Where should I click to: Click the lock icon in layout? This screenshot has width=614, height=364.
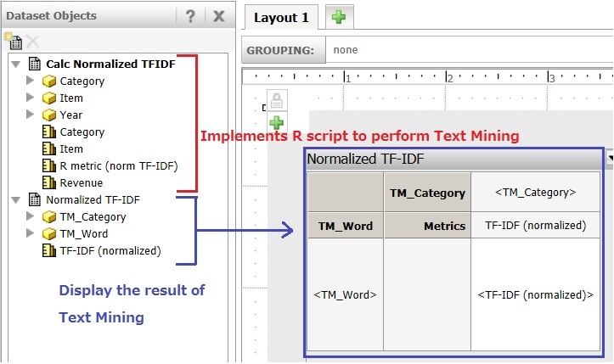278,99
